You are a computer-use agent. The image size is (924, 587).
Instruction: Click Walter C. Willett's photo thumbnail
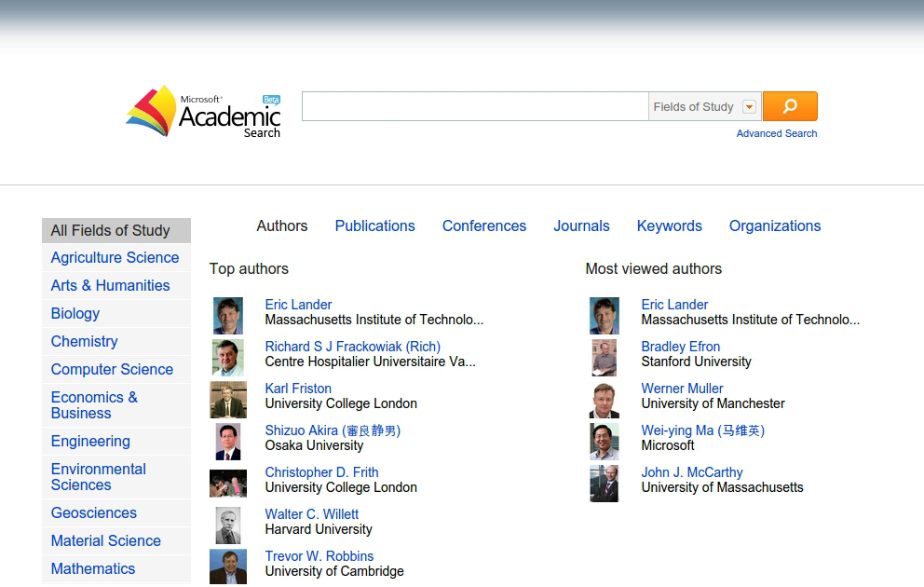pos(228,526)
